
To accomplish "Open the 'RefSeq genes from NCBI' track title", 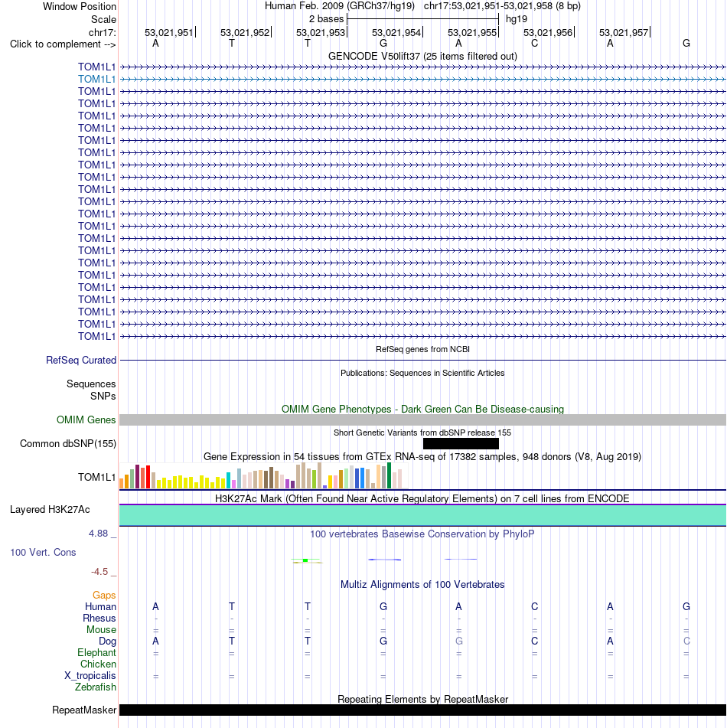I will [x=422, y=349].
